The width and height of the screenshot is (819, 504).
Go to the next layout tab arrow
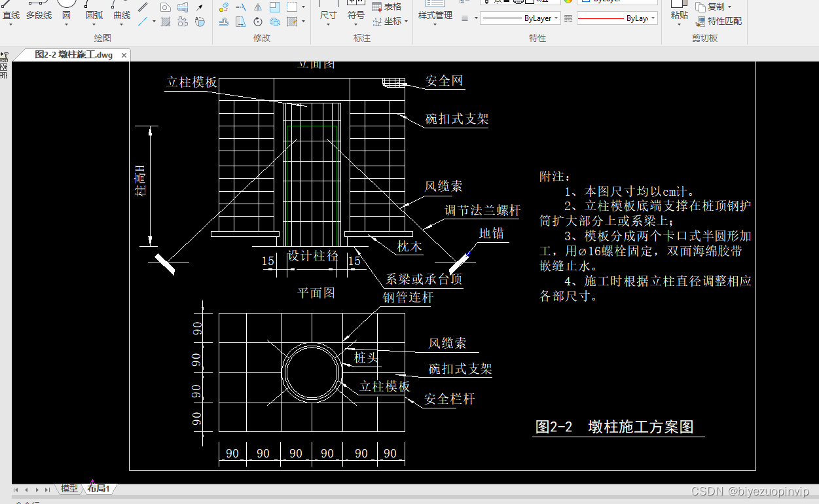[37, 490]
